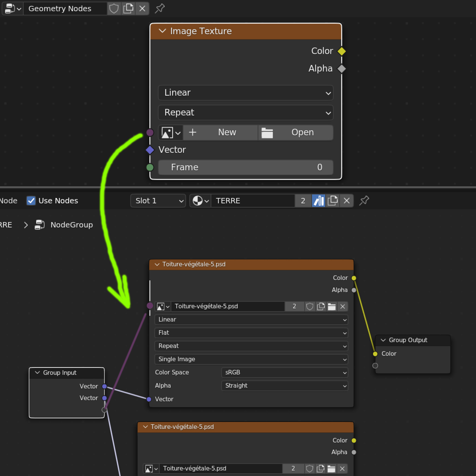Click the first Vector socket of Group Input
The image size is (476, 476).
[105, 387]
